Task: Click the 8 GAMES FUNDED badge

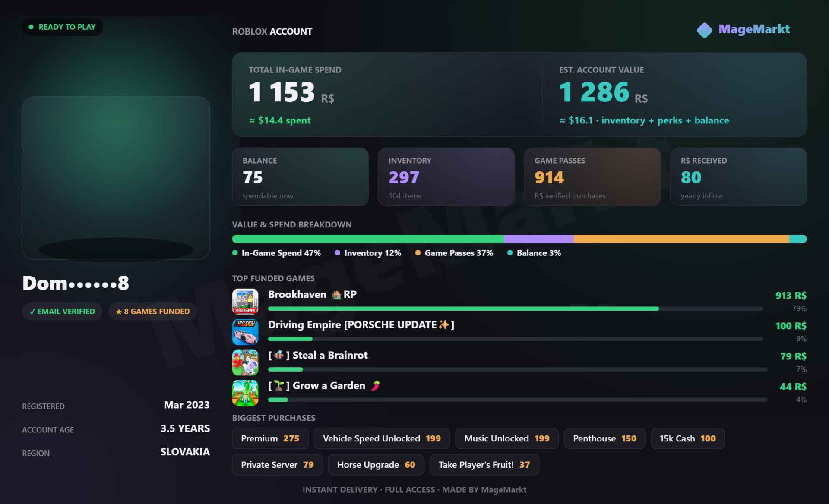Action: [x=152, y=312]
